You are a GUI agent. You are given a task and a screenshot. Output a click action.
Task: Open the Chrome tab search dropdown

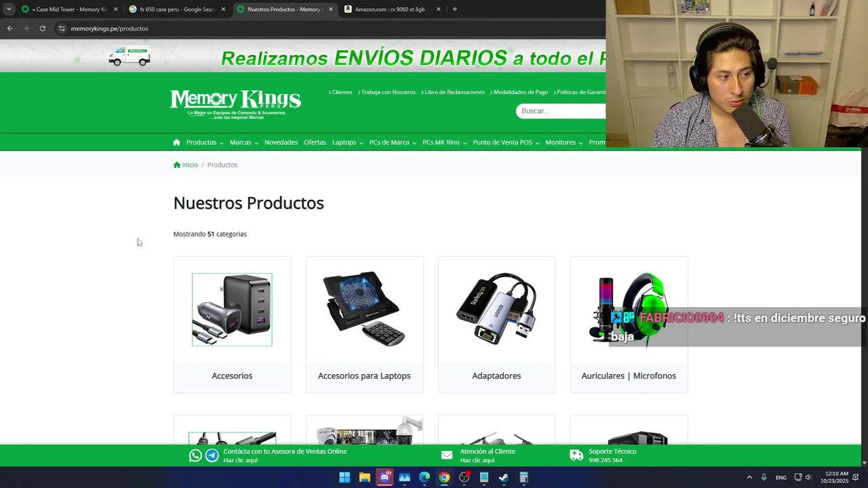pos(9,9)
